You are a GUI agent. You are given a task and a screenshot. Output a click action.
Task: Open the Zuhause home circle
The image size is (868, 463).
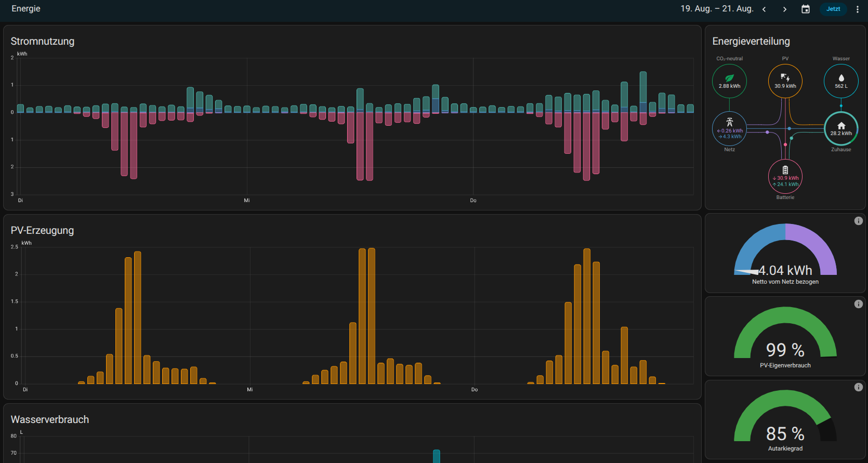[x=841, y=128]
